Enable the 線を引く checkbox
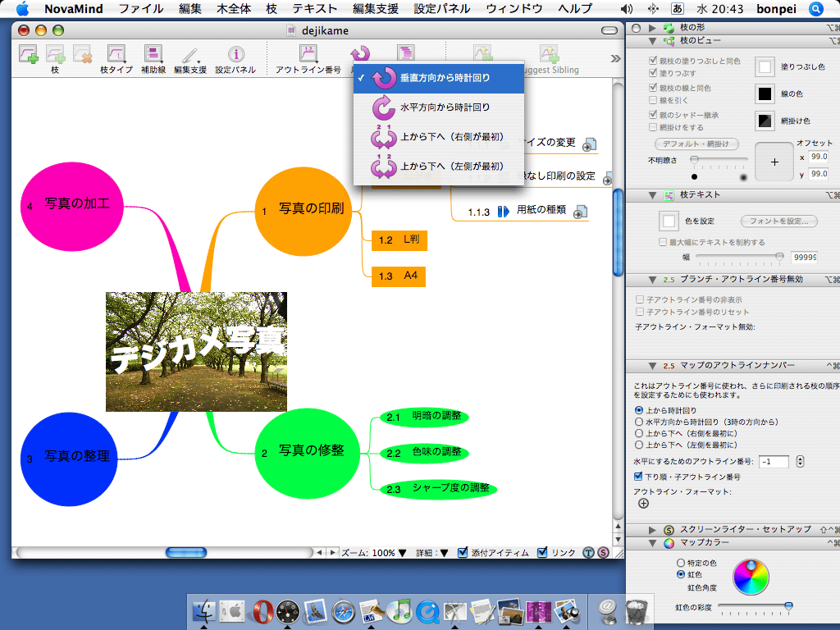 pyautogui.click(x=652, y=99)
